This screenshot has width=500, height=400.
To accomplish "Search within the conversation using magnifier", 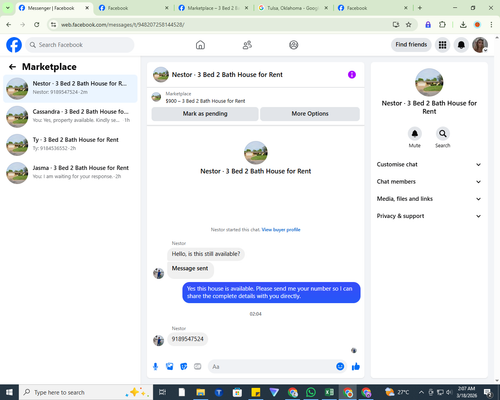I will pos(443,134).
